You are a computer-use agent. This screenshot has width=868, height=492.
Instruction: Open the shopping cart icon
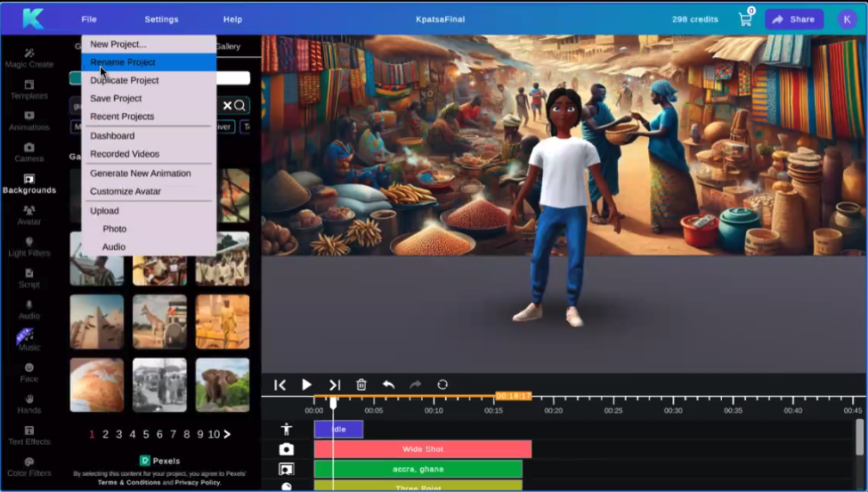coord(745,19)
